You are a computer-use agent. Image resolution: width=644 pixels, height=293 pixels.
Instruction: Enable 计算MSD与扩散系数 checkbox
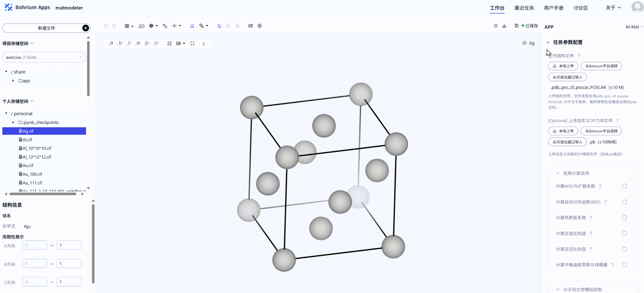click(x=624, y=186)
